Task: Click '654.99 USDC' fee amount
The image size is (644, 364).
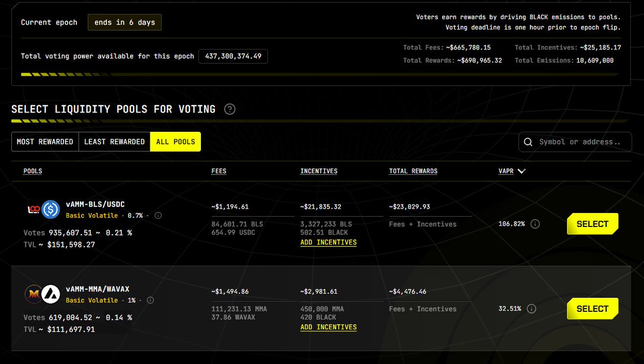Action: pos(233,232)
